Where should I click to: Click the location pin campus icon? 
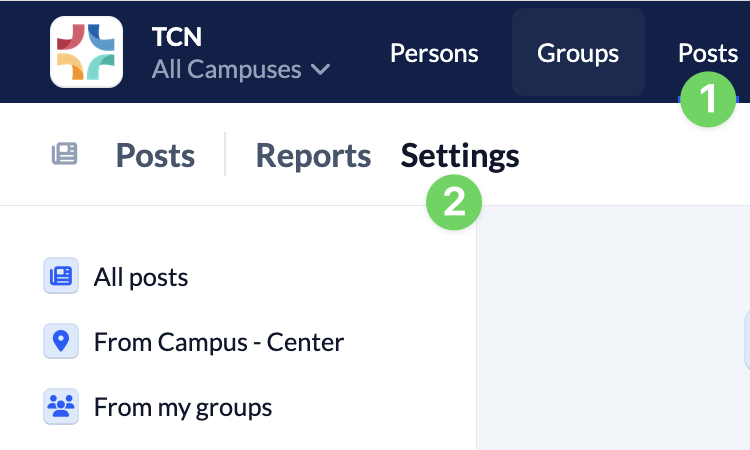click(x=61, y=342)
